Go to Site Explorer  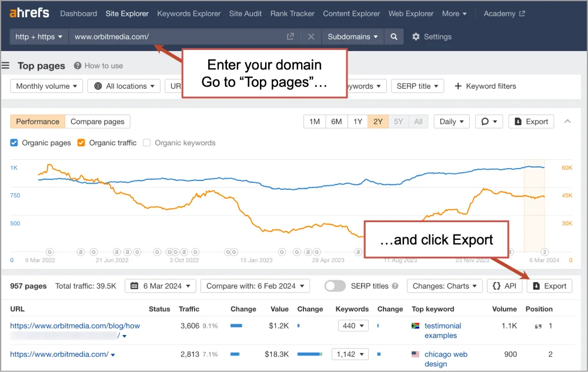click(127, 14)
